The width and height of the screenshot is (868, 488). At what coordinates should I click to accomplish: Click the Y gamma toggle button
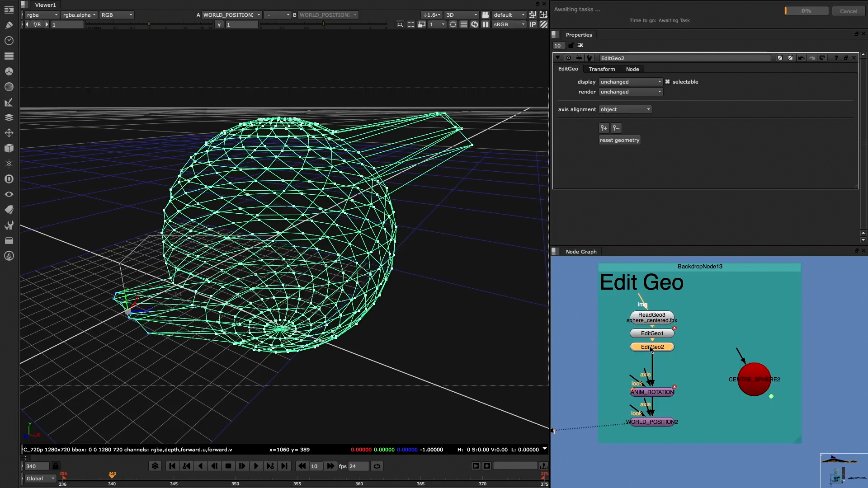coord(219,25)
